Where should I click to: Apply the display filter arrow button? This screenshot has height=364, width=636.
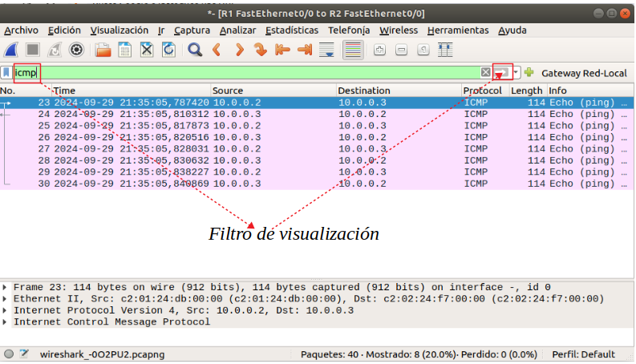[x=502, y=72]
